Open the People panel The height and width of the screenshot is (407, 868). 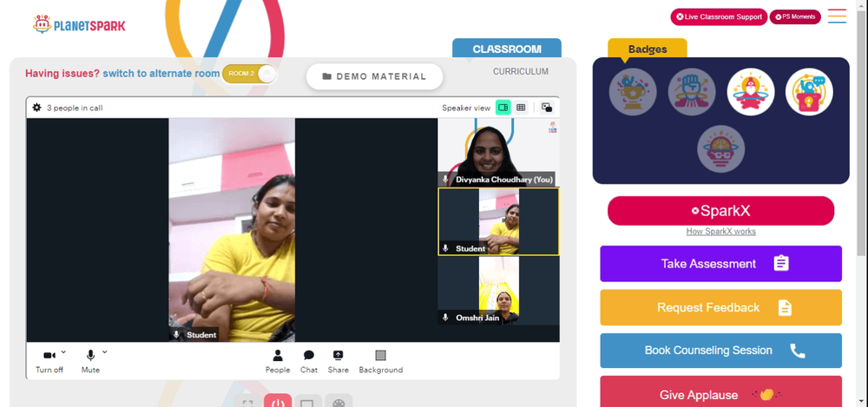[x=278, y=361]
